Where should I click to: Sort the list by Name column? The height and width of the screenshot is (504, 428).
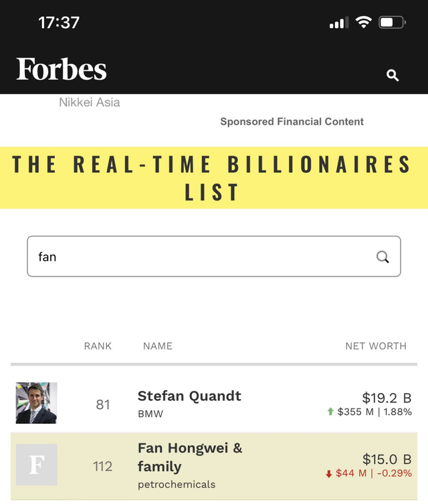158,346
